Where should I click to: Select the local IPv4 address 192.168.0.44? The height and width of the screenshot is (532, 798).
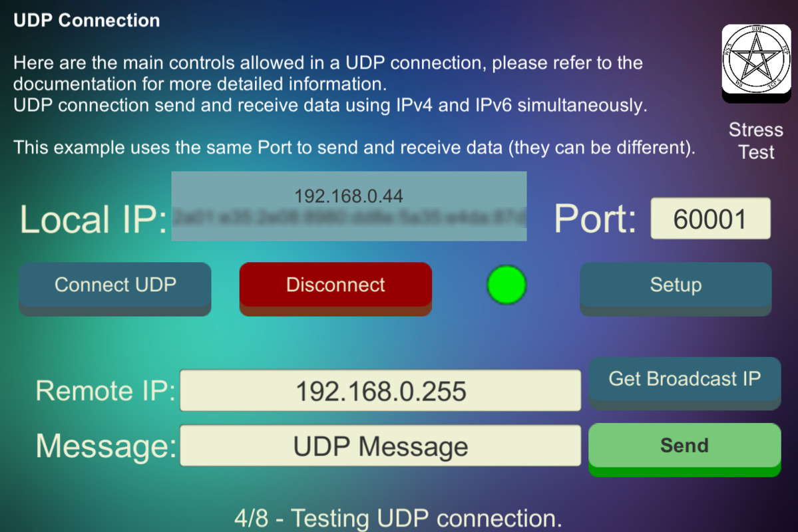pos(349,196)
